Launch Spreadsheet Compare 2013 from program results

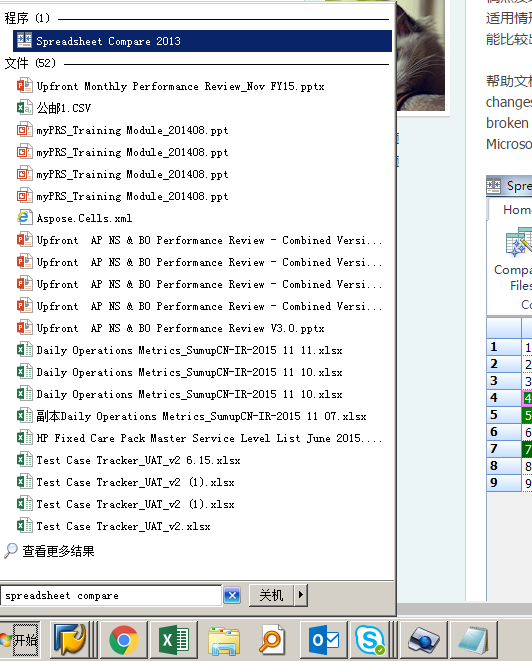point(202,41)
